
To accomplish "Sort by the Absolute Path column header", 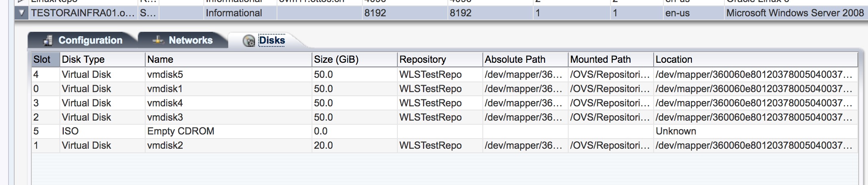I will (526, 59).
